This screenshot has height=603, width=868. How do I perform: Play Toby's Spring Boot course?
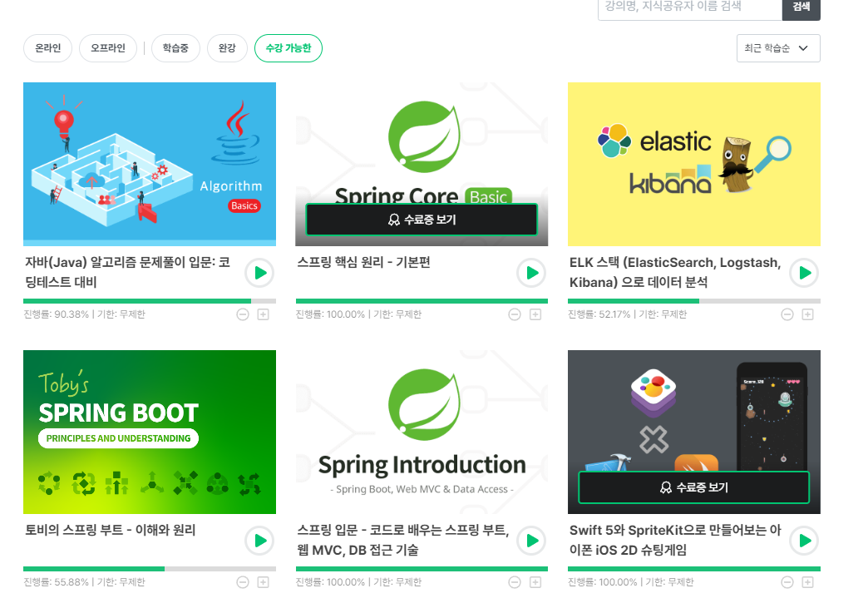click(260, 541)
